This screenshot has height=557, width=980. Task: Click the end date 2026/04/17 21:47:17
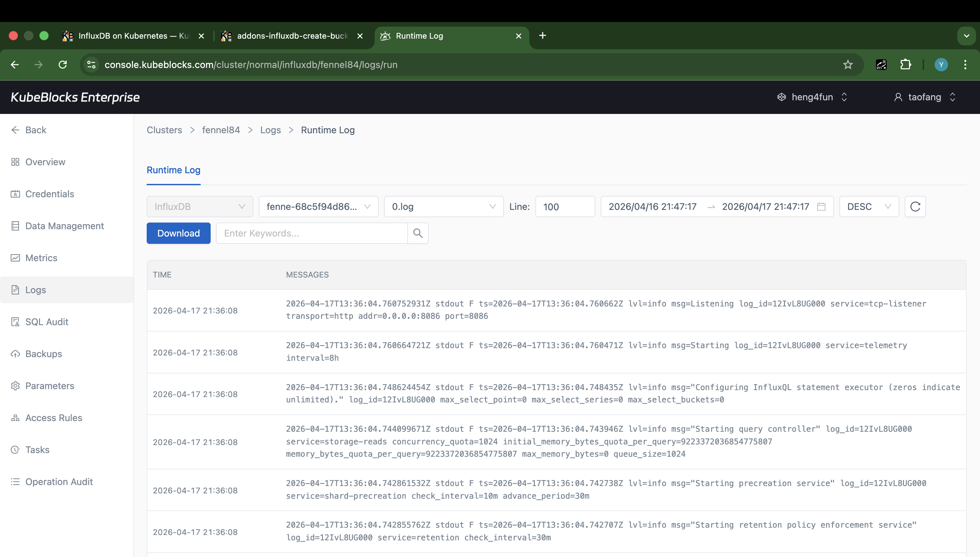[765, 207]
